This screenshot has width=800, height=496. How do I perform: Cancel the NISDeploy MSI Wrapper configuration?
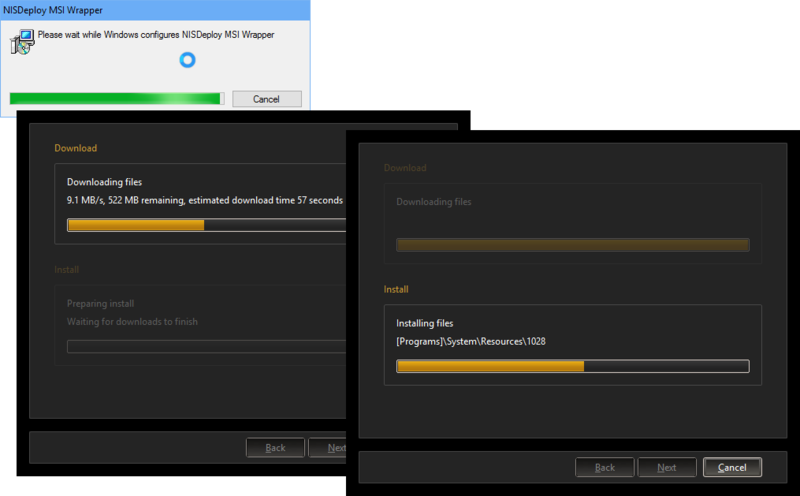click(266, 99)
